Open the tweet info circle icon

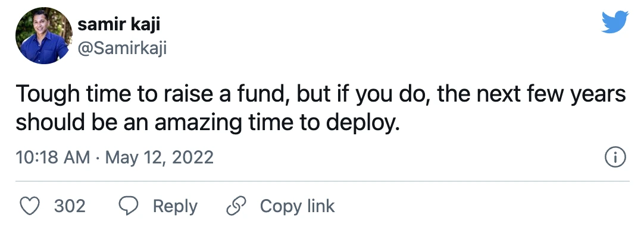click(615, 157)
